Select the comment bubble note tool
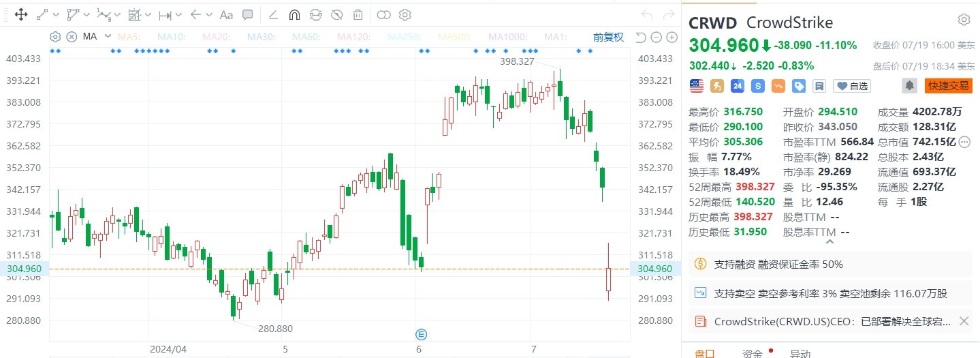980x358 pixels. 248,14
